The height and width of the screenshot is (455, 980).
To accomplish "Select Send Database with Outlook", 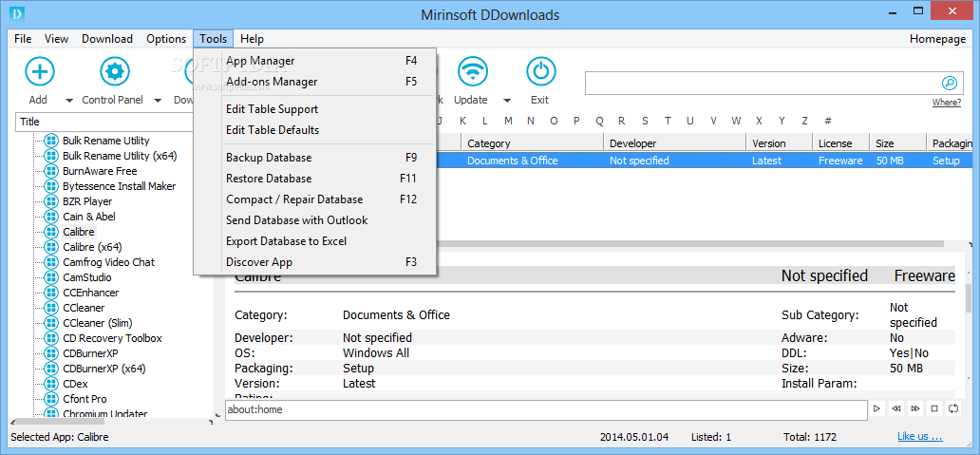I will 315,220.
